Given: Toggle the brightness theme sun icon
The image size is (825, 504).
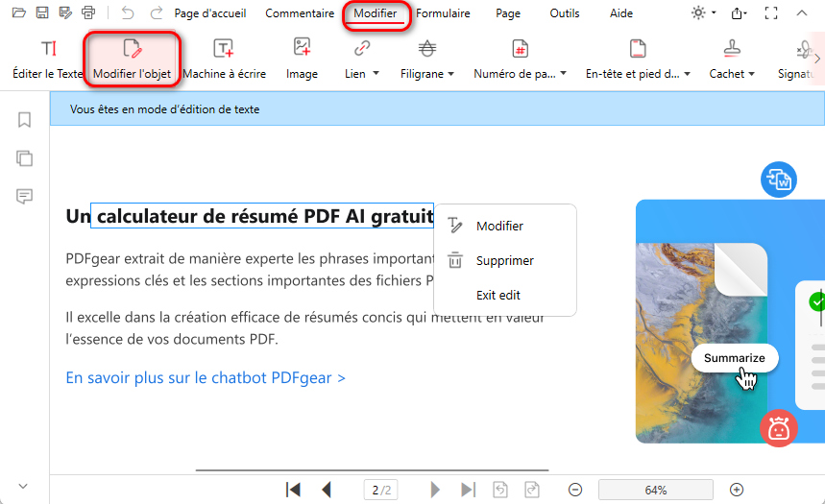Looking at the screenshot, I should pyautogui.click(x=698, y=12).
